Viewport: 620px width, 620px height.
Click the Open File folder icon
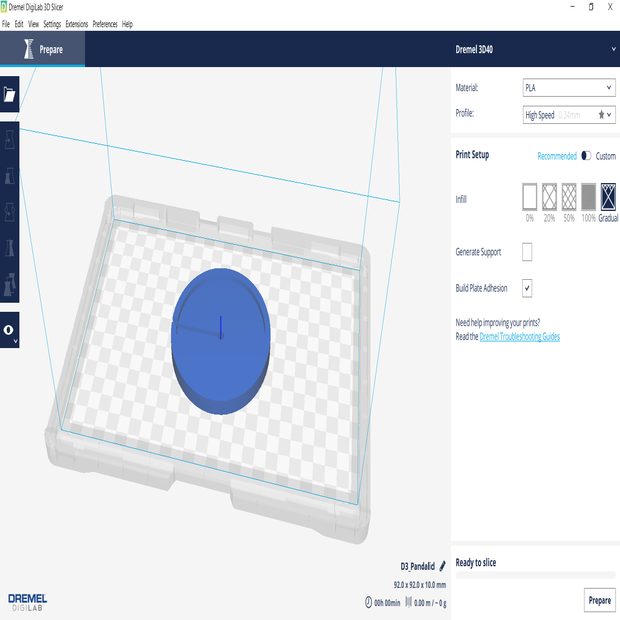[x=9, y=95]
